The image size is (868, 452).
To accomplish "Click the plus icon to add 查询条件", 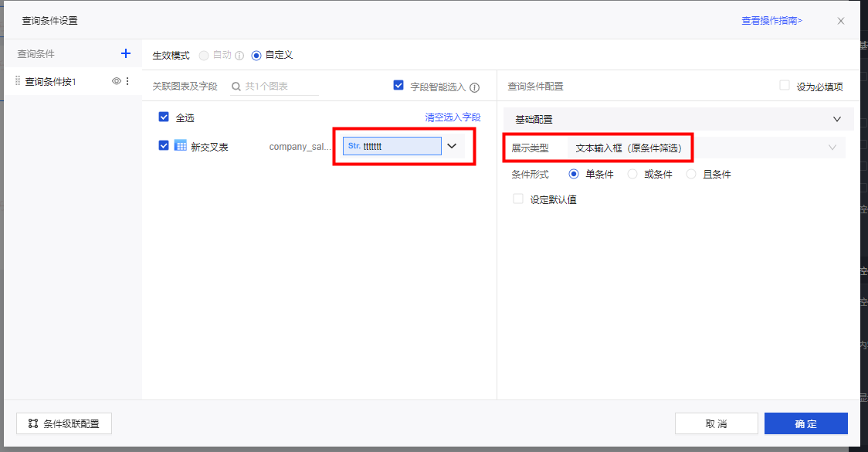I will click(x=126, y=54).
